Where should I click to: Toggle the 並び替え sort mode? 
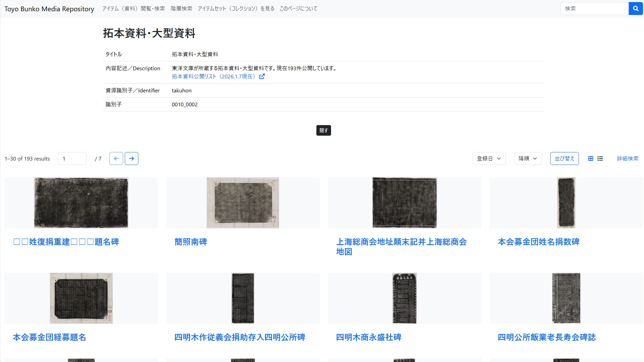coord(564,158)
